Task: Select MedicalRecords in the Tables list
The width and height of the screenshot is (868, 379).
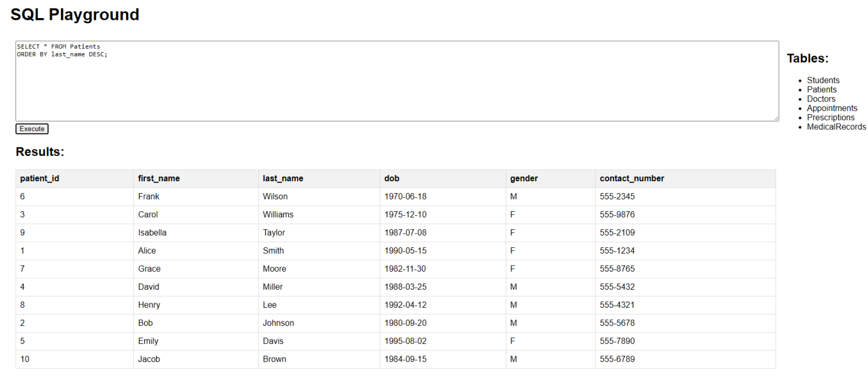Action: pos(836,127)
